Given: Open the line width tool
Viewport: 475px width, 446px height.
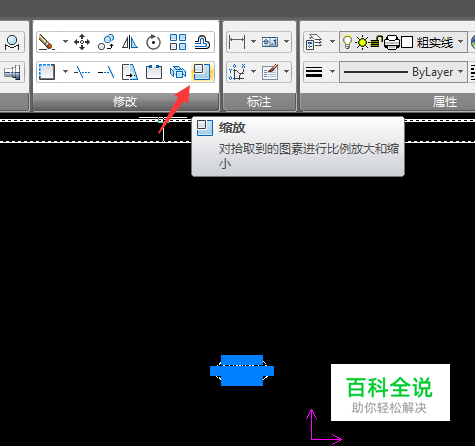Looking at the screenshot, I should click(x=314, y=72).
